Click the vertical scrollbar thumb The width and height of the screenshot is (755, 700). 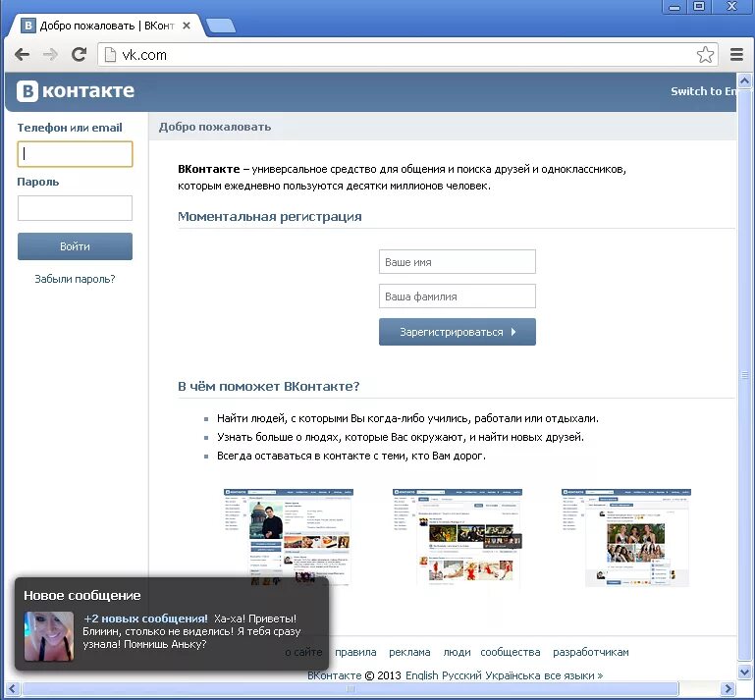744,375
